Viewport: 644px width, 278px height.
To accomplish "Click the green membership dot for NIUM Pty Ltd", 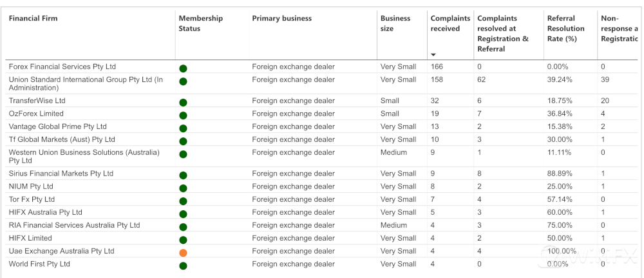I will click(x=183, y=188).
